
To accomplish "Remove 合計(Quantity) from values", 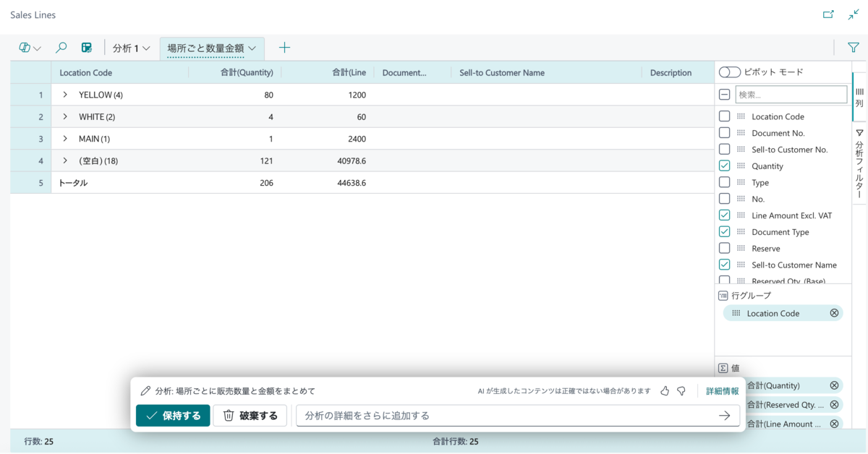I will (834, 385).
